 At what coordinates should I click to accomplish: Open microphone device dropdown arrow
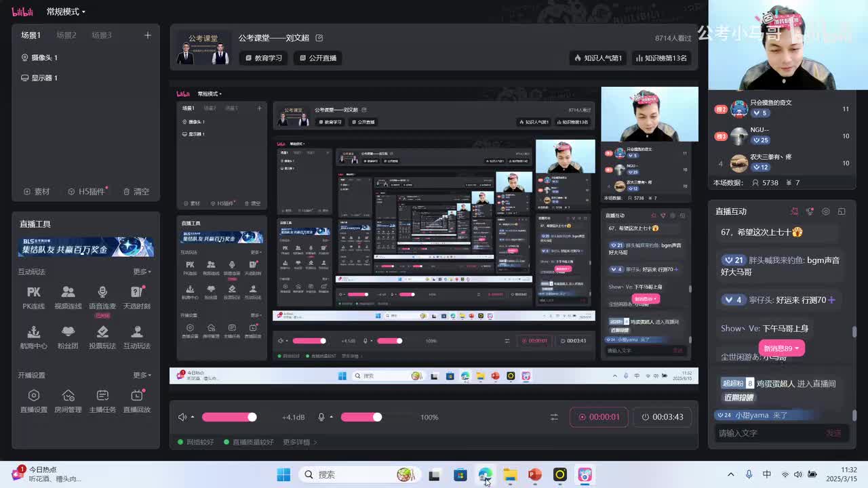click(x=332, y=418)
